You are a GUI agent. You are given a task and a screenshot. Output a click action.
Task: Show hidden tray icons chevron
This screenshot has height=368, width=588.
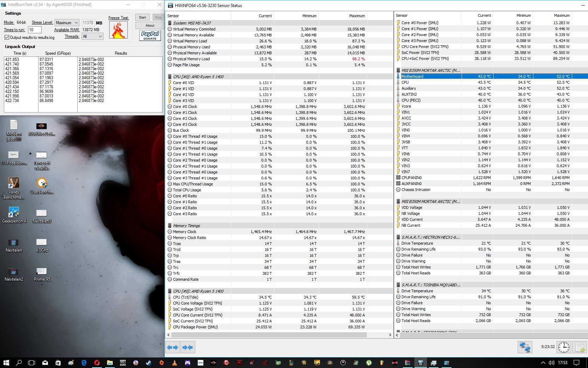pos(543,363)
